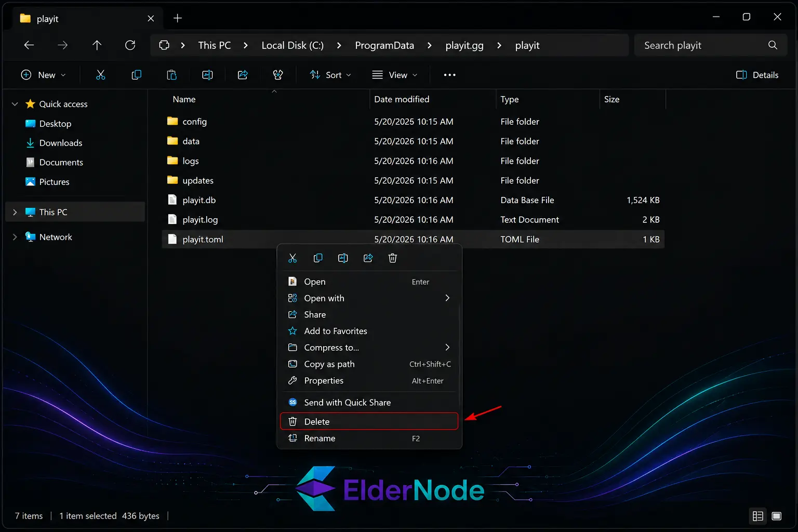Open the View dropdown
Viewport: 798px width, 532px height.
tap(395, 75)
